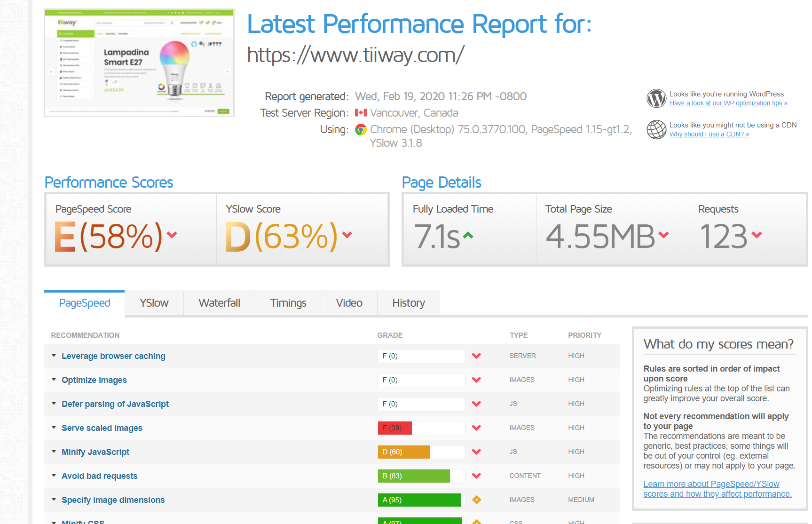Screen dimensions: 812x524
Task: Expand the Avoid bad requests row arrow
Action: (54, 476)
